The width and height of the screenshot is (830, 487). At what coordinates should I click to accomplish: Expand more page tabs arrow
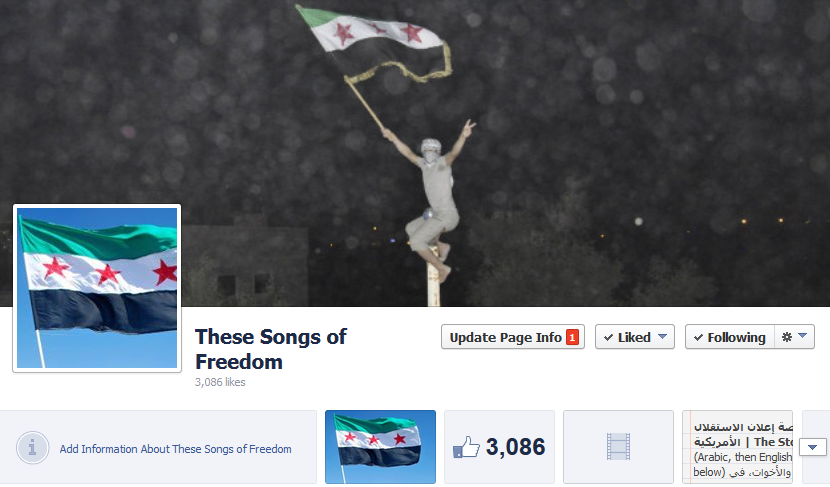tap(813, 447)
